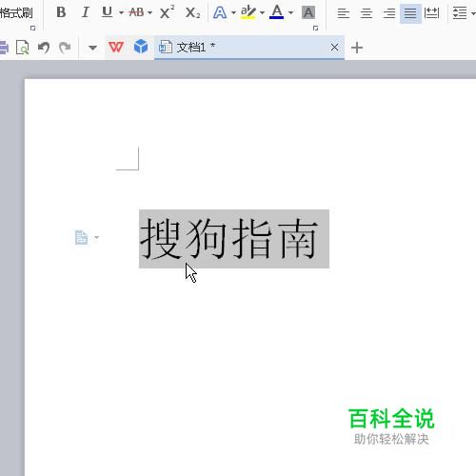476x476 pixels.
Task: Select justify alignment
Action: click(x=410, y=13)
